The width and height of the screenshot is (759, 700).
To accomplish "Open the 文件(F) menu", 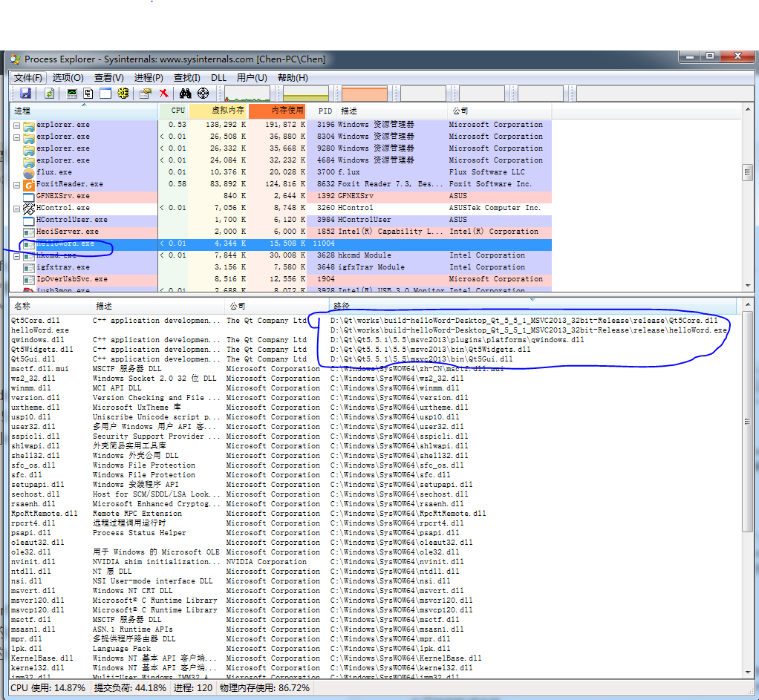I will click(x=28, y=78).
